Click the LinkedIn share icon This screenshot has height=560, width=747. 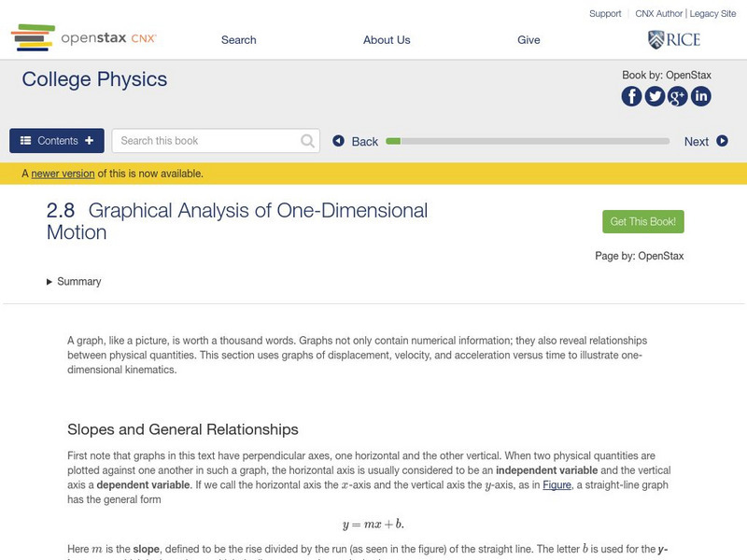pyautogui.click(x=700, y=96)
